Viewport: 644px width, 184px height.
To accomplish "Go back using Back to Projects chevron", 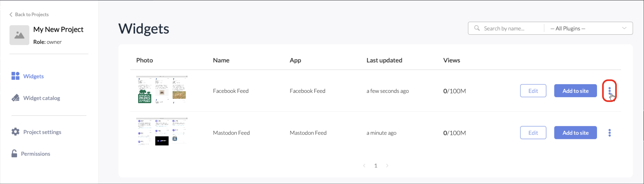I will click(x=11, y=14).
